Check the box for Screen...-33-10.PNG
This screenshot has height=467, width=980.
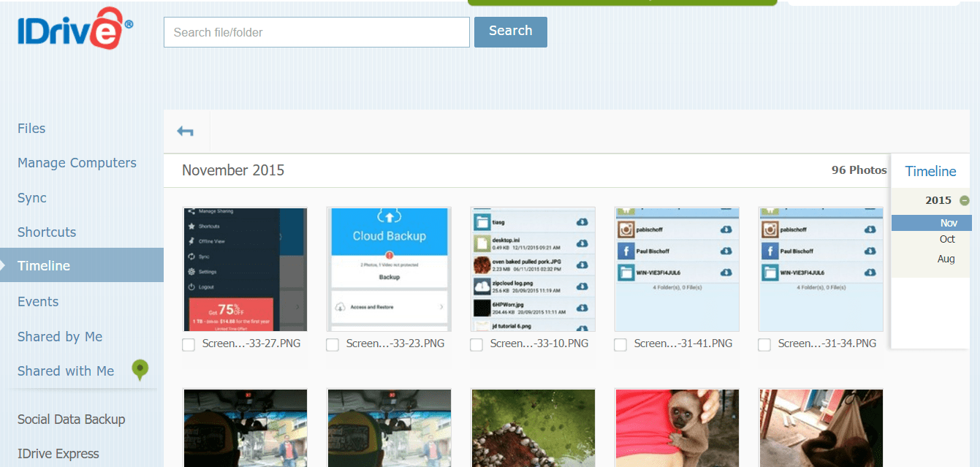[x=476, y=345]
